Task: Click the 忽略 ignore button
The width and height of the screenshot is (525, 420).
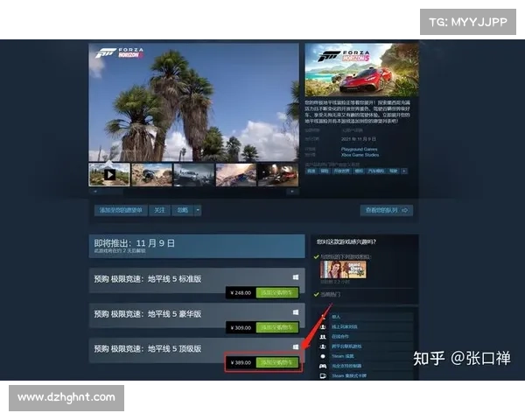Action: (183, 210)
